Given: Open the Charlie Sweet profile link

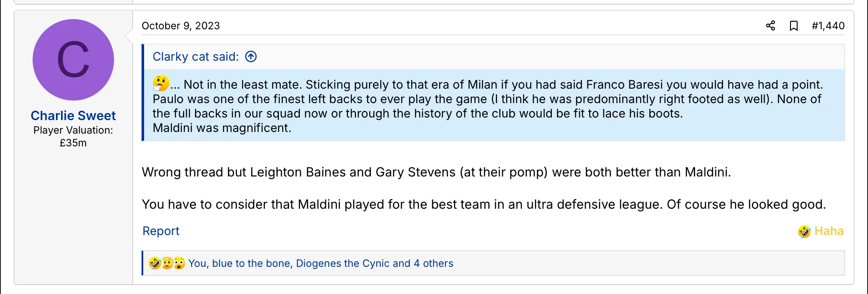Looking at the screenshot, I should 73,115.
